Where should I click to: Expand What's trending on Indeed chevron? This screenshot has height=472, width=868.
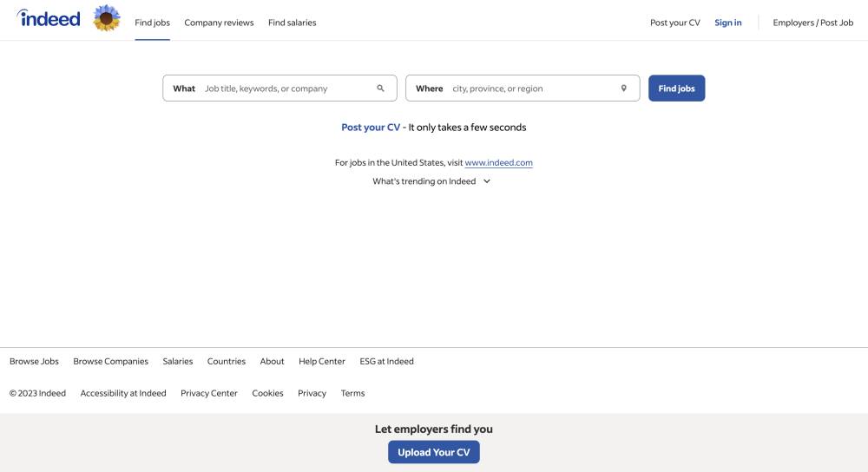pos(487,181)
